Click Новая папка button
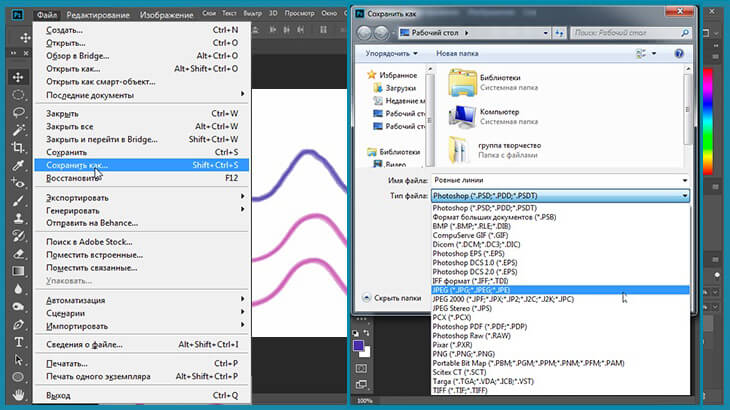 [457, 54]
